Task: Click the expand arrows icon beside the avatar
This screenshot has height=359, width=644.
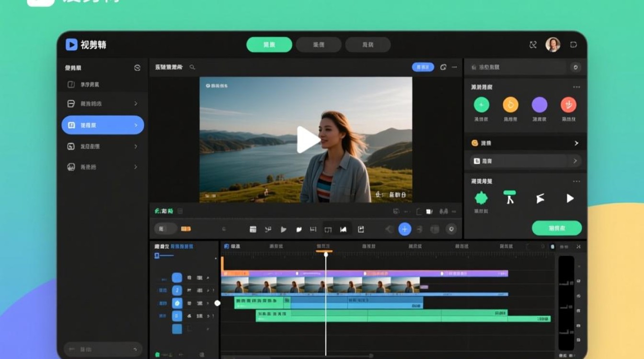Action: point(533,45)
